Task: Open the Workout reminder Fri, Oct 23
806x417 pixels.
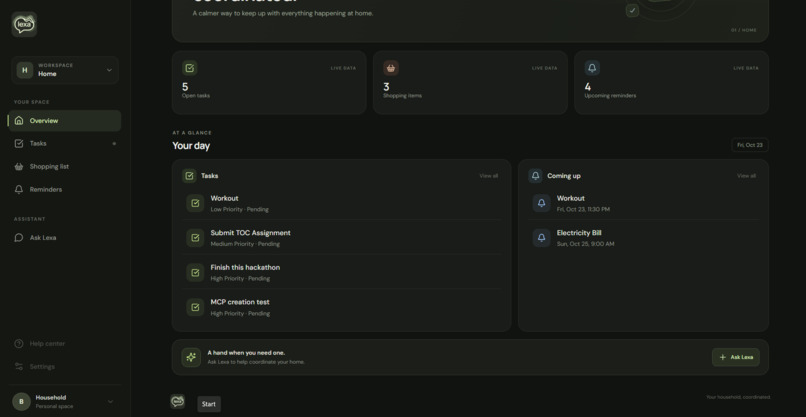Action: [644, 204]
